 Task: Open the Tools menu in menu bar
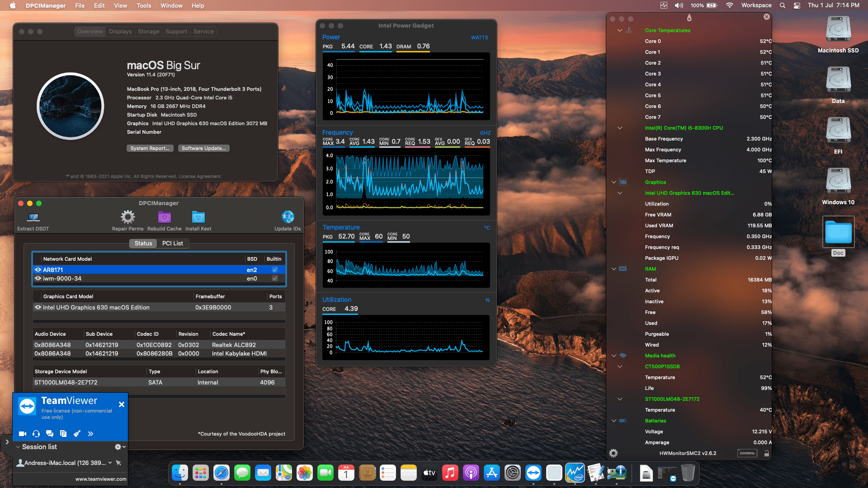pyautogui.click(x=144, y=5)
